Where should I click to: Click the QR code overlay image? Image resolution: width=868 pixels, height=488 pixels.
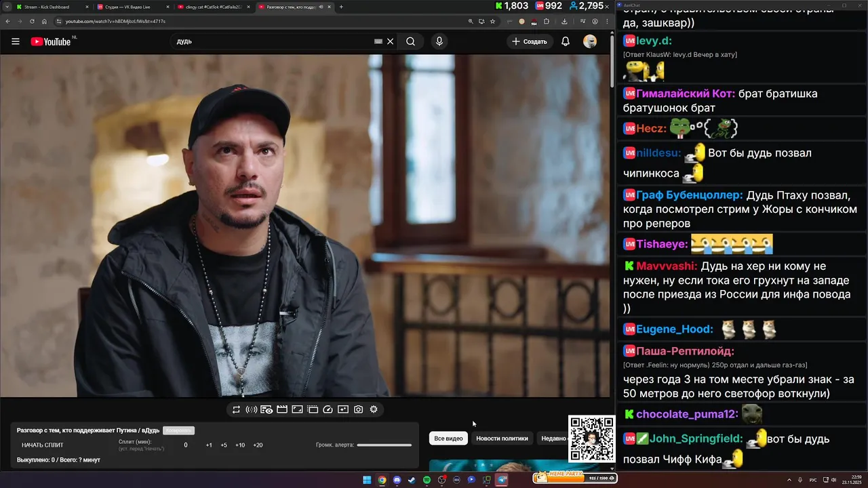591,439
